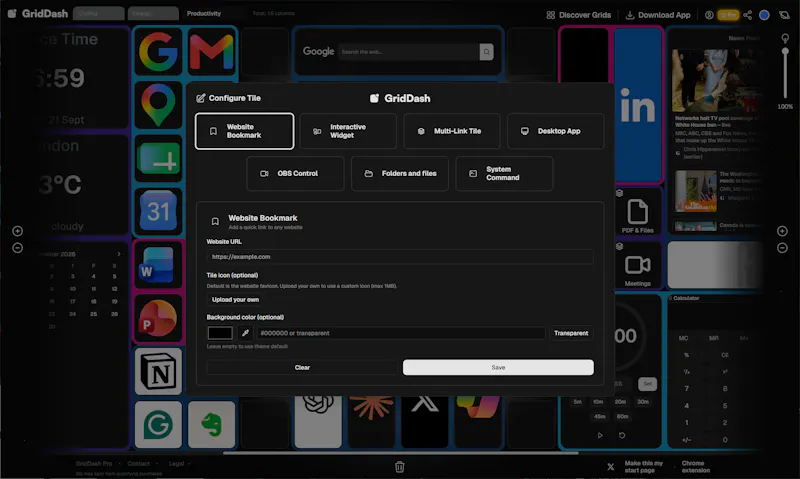Open the Legal footer link
Screen dimensions: 800x479
pos(176,464)
